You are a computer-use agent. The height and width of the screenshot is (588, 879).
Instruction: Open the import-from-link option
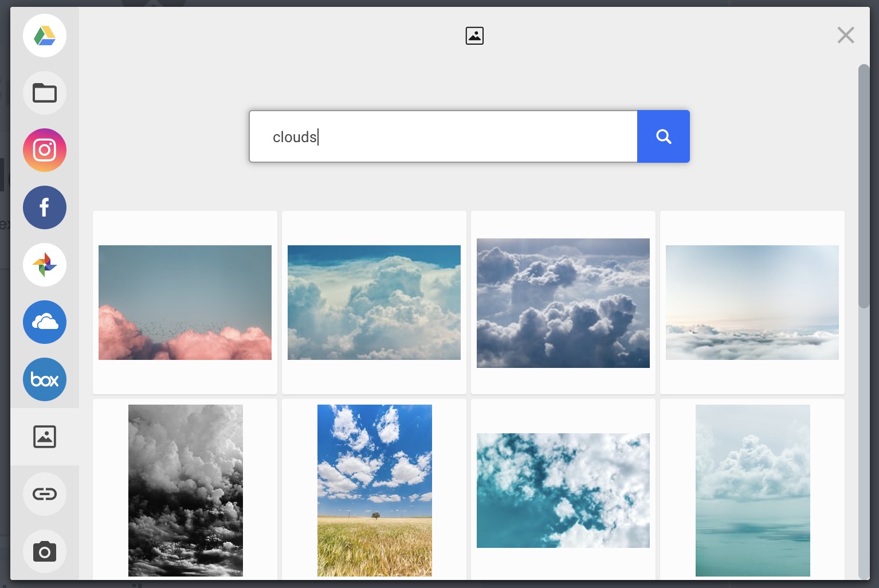click(x=45, y=493)
